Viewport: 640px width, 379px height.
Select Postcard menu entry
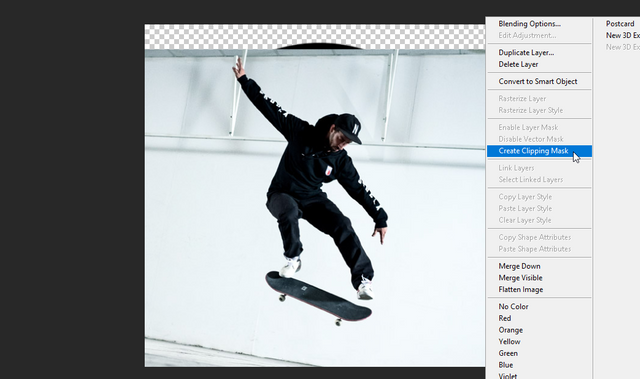[620, 24]
